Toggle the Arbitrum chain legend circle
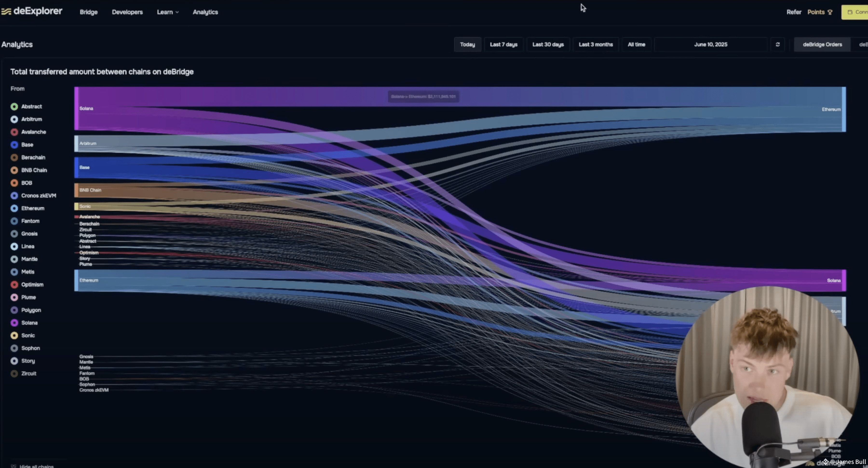 point(14,119)
